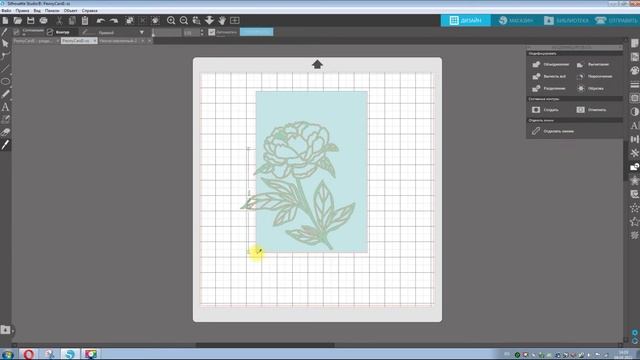Image resolution: width=640 pixels, height=360 pixels.
Task: Switch to the БИБЛИОТЕКА tab
Action: coord(566,20)
